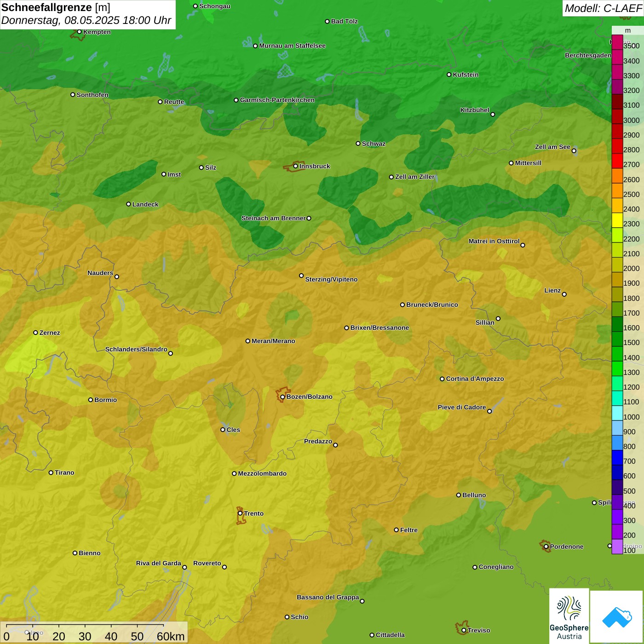Click legend value '1500'

[631, 342]
